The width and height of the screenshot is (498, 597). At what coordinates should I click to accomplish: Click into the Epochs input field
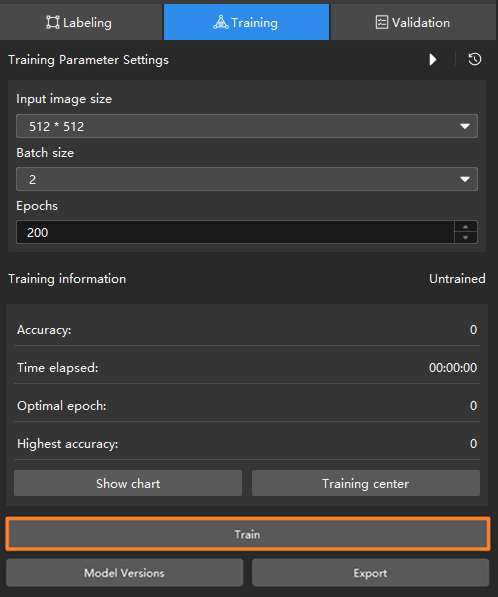pyautogui.click(x=235, y=232)
